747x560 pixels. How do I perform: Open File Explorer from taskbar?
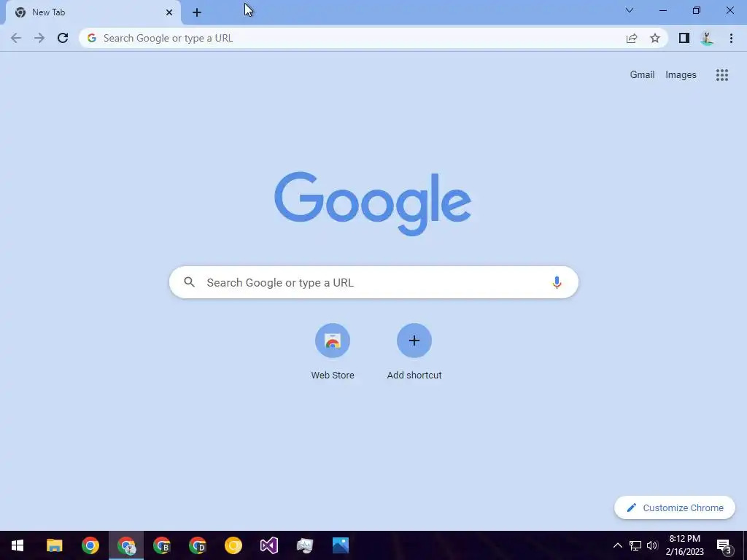(54, 545)
